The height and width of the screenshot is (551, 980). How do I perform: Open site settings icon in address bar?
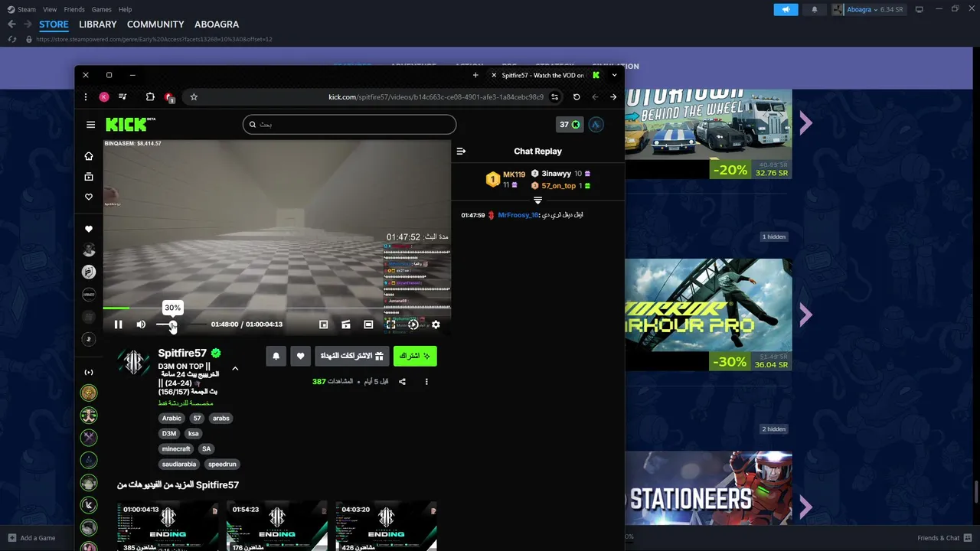[x=555, y=97]
